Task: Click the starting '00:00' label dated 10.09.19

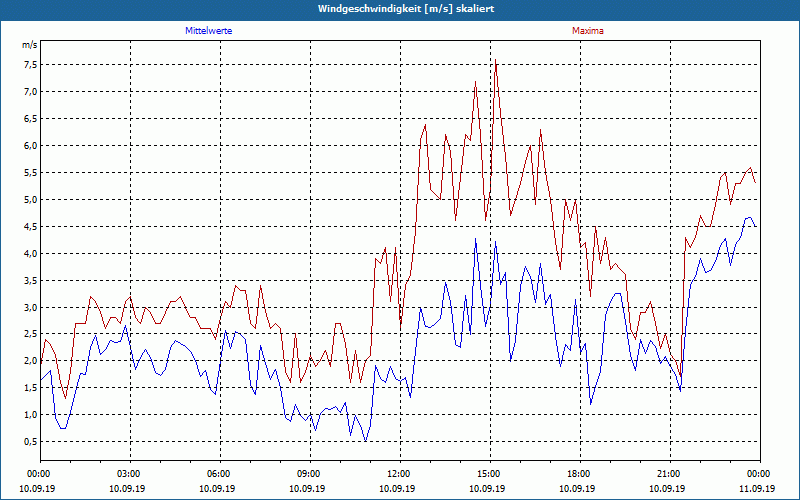Action: point(37,474)
